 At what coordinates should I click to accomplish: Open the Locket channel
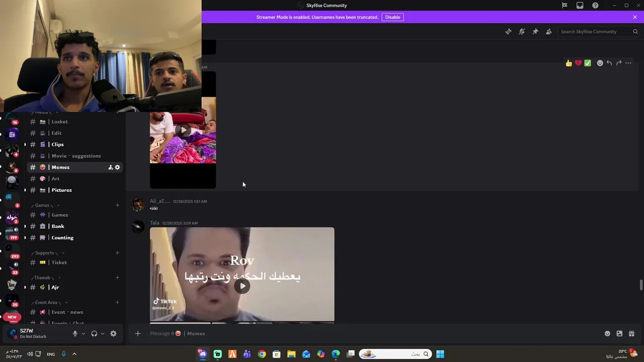75,122
